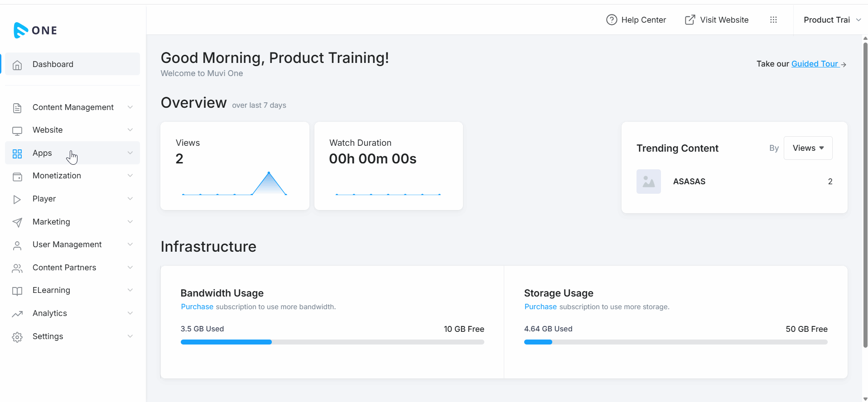The image size is (868, 402).
Task: Open the Trending Content Views dropdown
Action: tap(808, 148)
